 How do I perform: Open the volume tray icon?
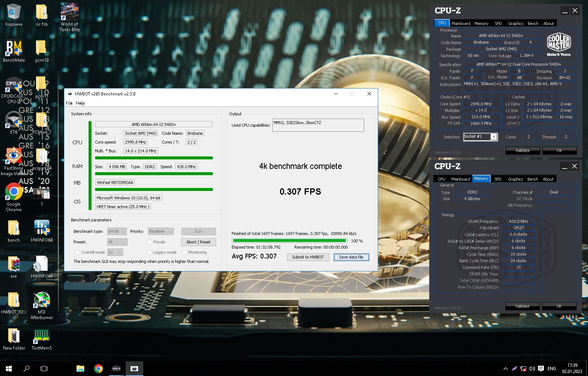[532, 368]
